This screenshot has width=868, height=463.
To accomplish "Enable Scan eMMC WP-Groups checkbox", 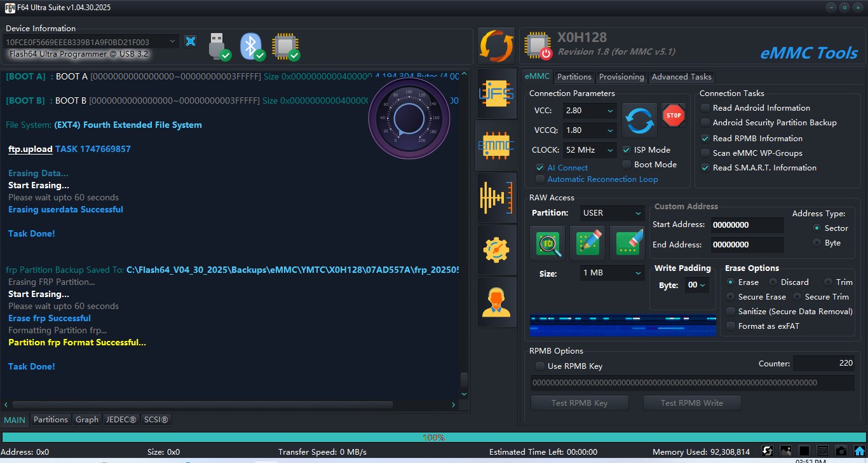I will point(705,153).
